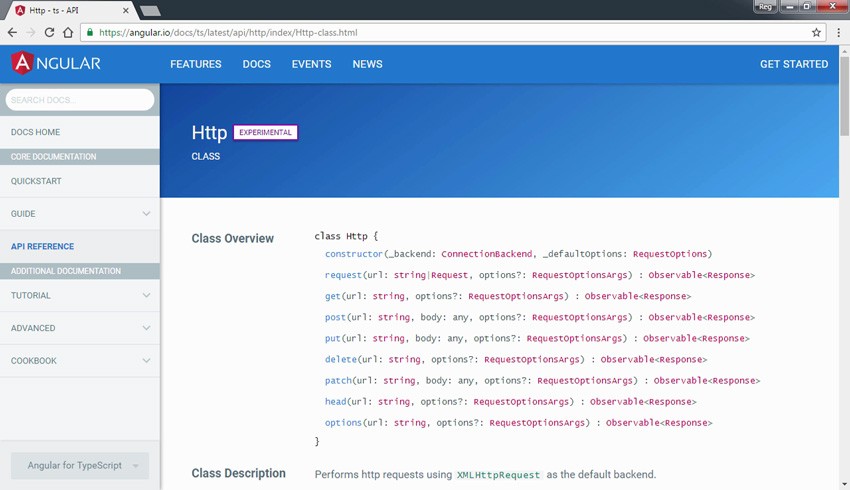The image size is (850, 490).
Task: Open EVENTS in top navigation
Action: pos(311,64)
